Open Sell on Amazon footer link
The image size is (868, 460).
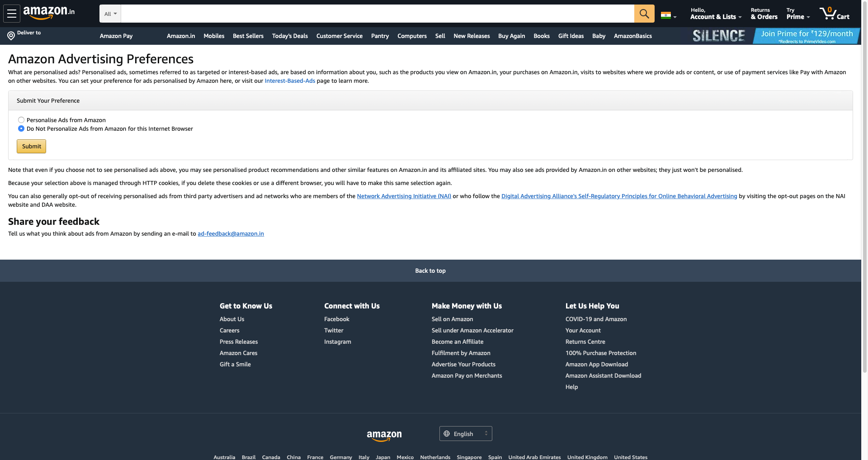click(x=452, y=319)
